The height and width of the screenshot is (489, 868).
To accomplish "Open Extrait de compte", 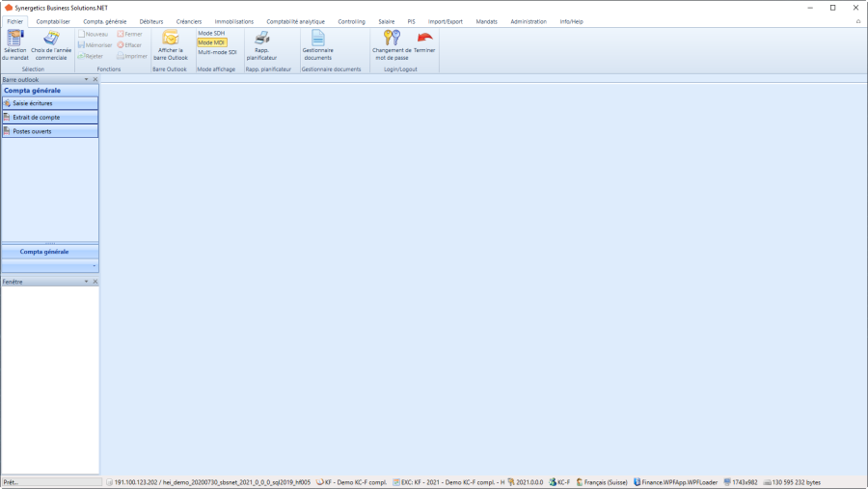I will (50, 118).
